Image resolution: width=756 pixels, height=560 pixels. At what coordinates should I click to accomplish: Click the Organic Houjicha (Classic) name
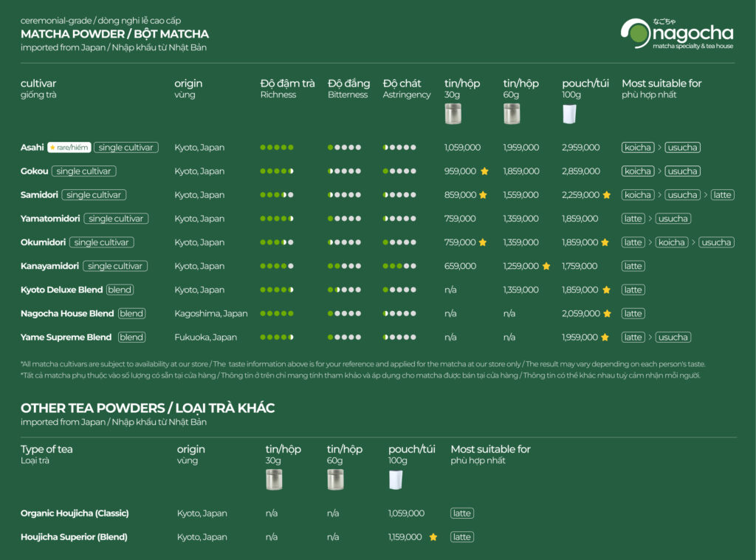(76, 513)
